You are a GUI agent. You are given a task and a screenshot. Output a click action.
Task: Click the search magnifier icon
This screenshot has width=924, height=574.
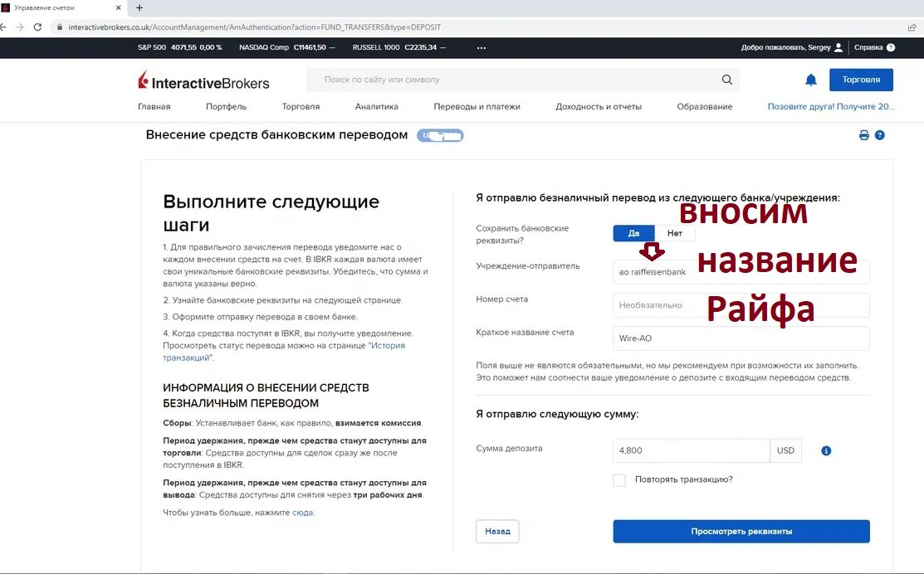(x=726, y=80)
